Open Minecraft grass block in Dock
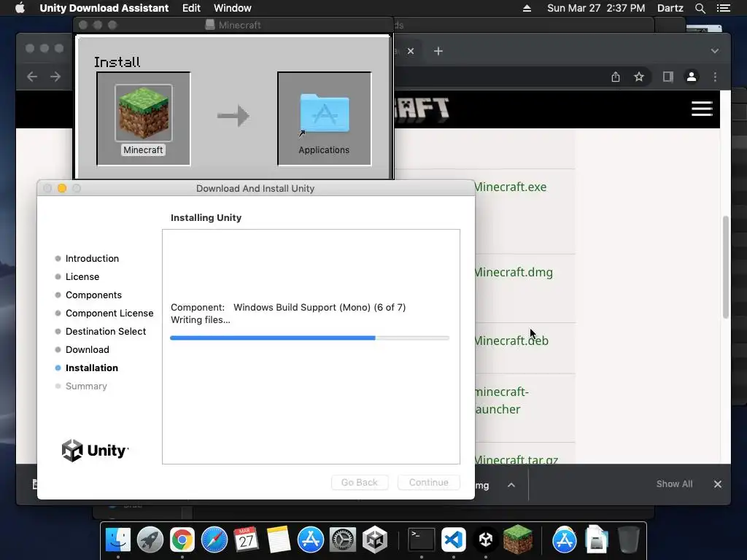 (518, 540)
